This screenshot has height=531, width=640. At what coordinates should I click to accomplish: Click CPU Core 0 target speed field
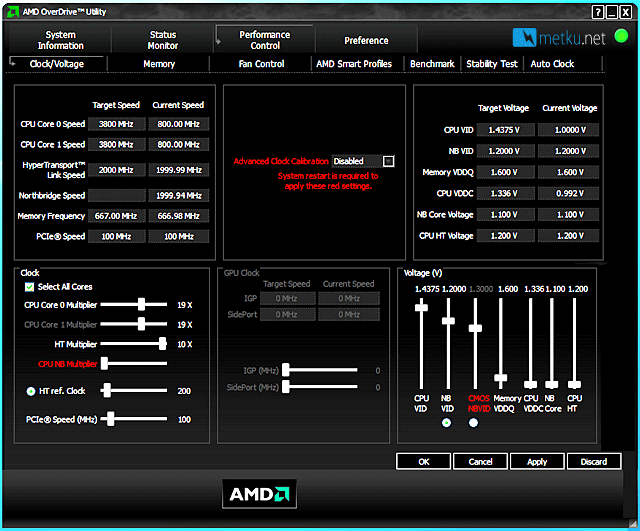click(x=116, y=124)
